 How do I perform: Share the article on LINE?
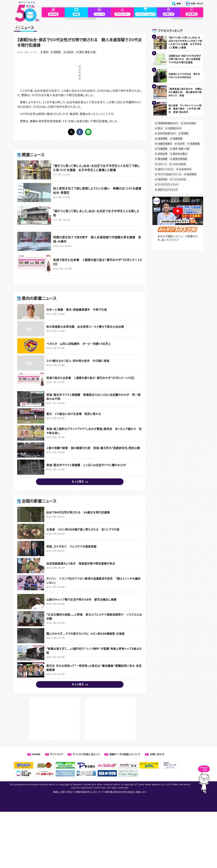point(88,132)
